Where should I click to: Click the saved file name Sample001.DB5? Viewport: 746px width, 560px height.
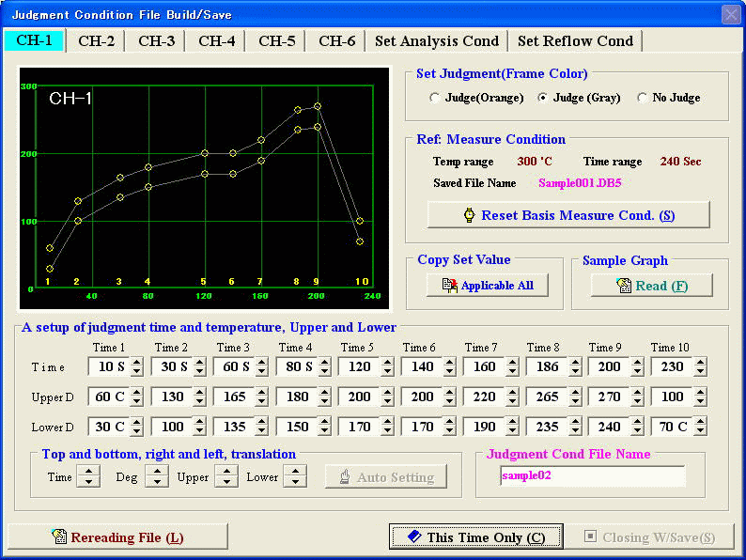[580, 183]
